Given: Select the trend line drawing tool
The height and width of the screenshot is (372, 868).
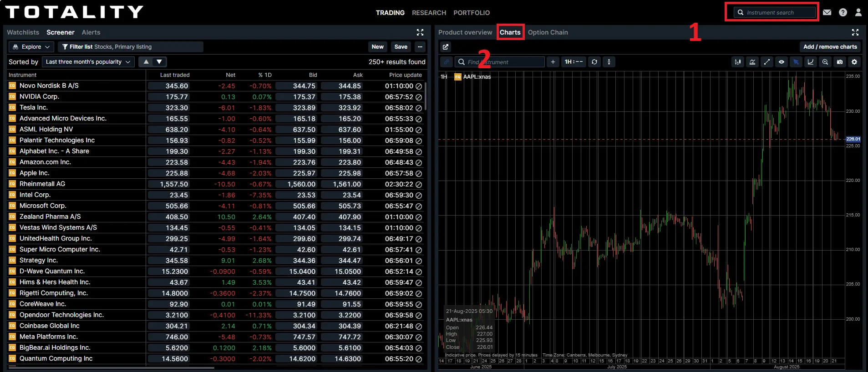Looking at the screenshot, I should (767, 62).
